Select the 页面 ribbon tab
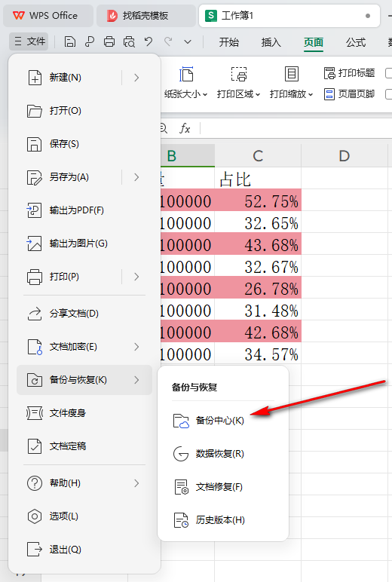 click(x=314, y=42)
